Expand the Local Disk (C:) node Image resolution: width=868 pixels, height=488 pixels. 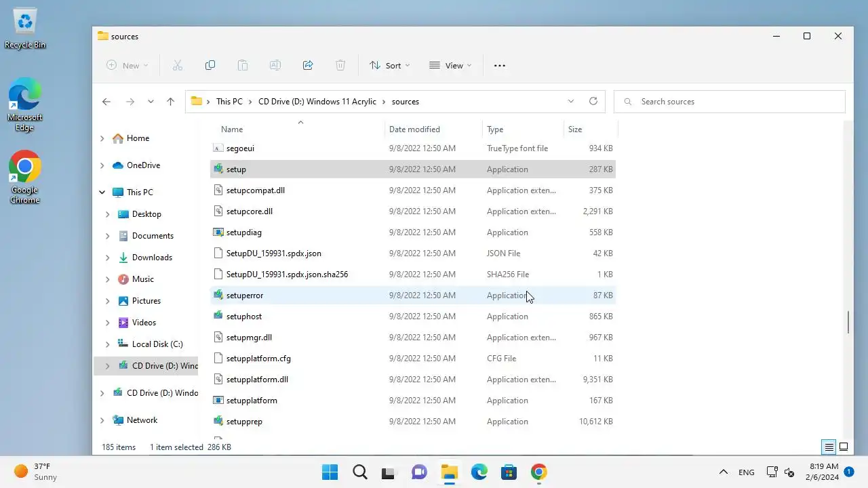point(108,344)
